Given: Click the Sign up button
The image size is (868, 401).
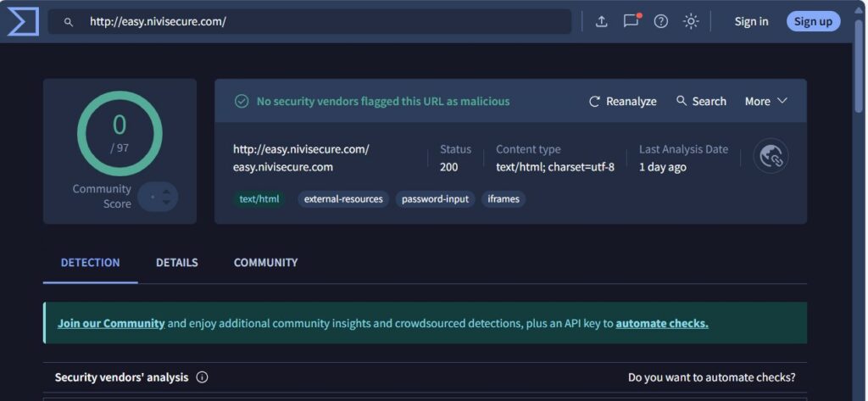Looking at the screenshot, I should [x=813, y=21].
